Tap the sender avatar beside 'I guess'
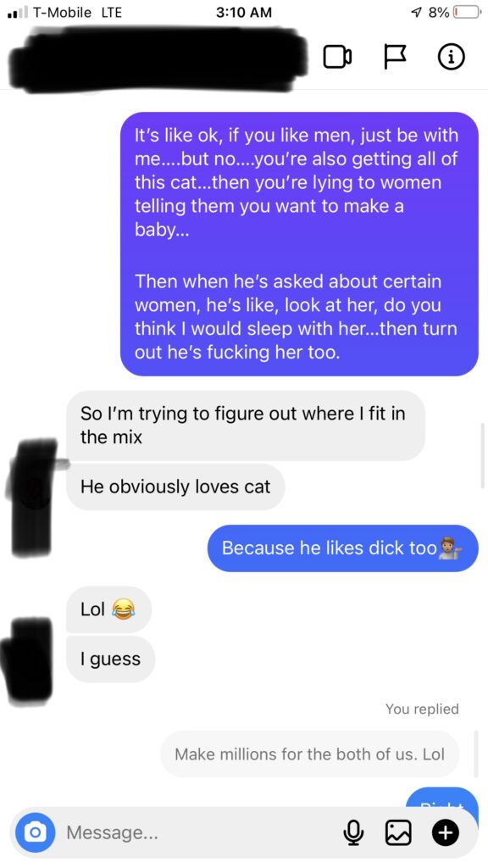 coord(29,662)
